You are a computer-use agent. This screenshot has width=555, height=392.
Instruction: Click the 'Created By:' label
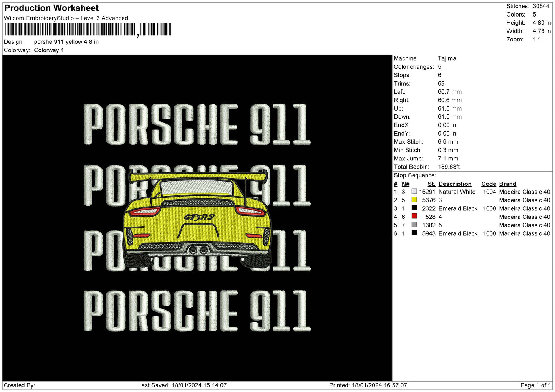click(19, 385)
